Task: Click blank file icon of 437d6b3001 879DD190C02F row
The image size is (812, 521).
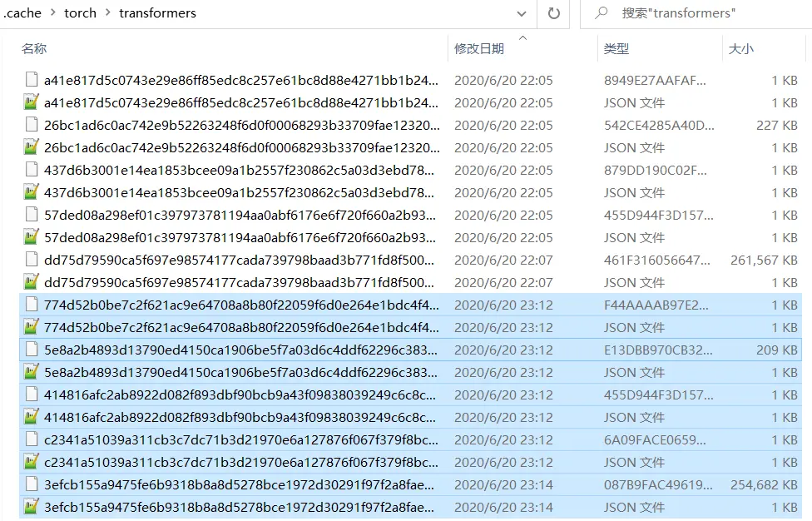Action: (x=32, y=170)
